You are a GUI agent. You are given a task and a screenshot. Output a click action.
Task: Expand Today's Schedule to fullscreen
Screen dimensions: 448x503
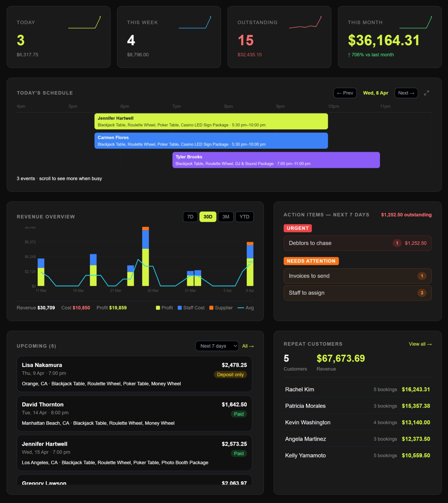pyautogui.click(x=426, y=93)
